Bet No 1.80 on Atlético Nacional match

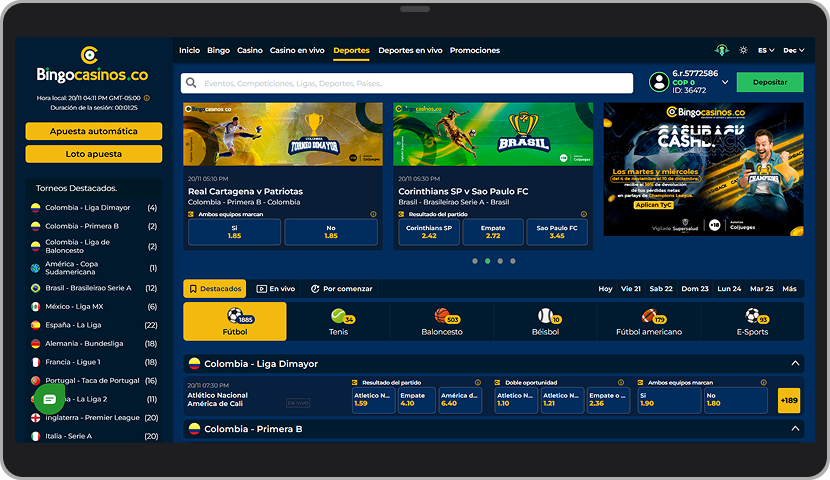point(736,400)
